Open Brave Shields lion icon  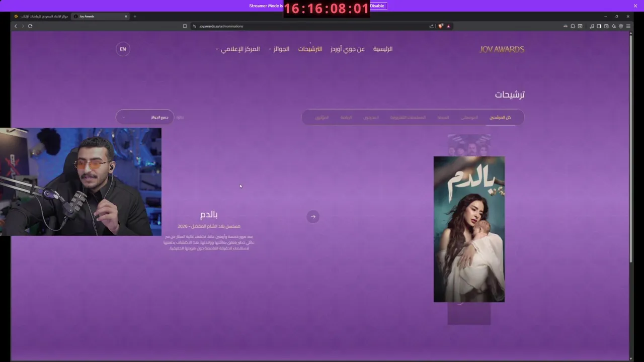point(441,26)
